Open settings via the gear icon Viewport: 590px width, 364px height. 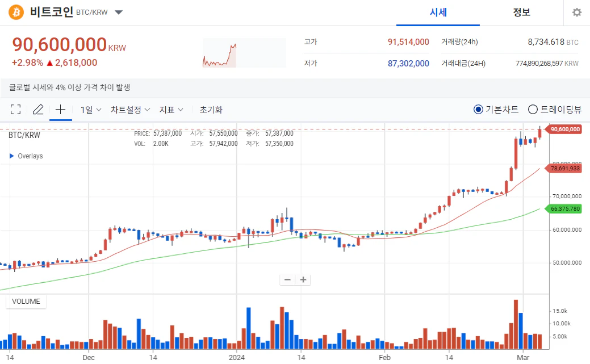(577, 12)
